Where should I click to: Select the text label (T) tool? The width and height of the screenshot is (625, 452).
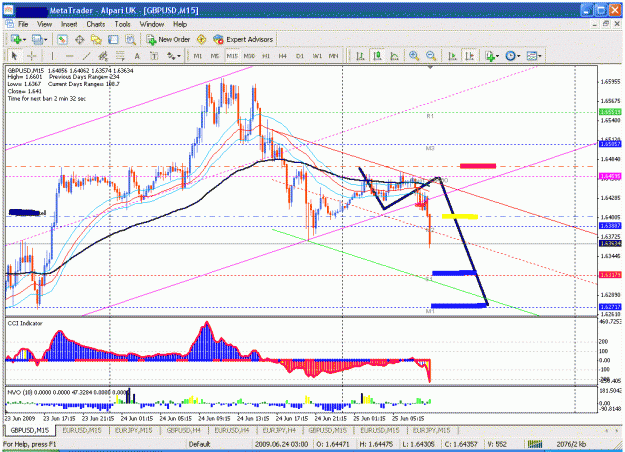[154, 56]
